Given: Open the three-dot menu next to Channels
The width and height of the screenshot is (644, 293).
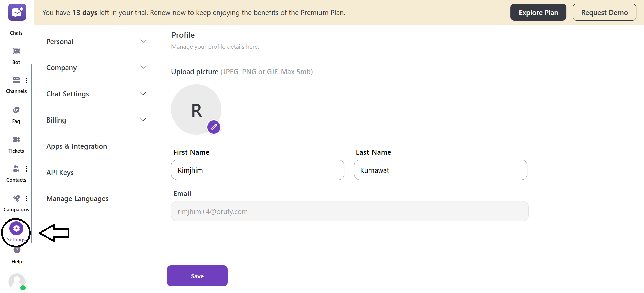Looking at the screenshot, I should [27, 80].
